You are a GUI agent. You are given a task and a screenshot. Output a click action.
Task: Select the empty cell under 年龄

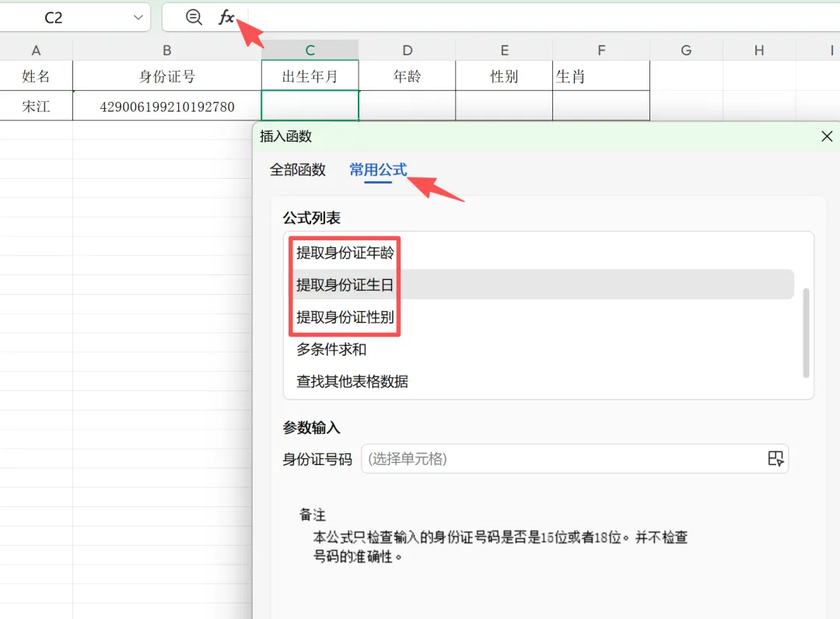click(x=407, y=106)
